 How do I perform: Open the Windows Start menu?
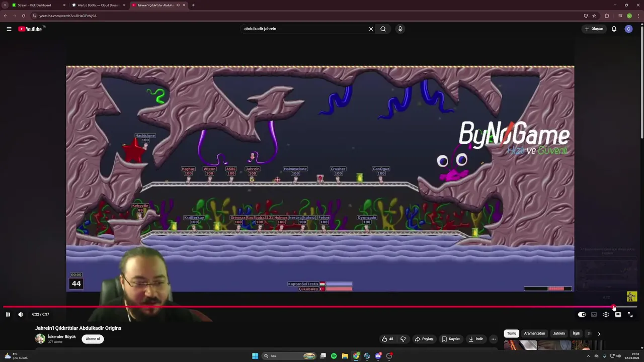click(x=255, y=356)
